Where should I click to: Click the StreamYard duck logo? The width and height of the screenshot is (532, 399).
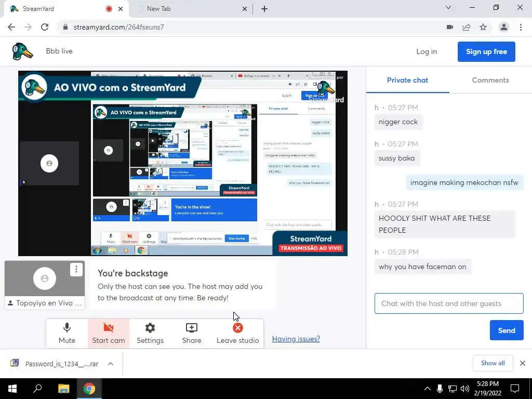(x=22, y=51)
